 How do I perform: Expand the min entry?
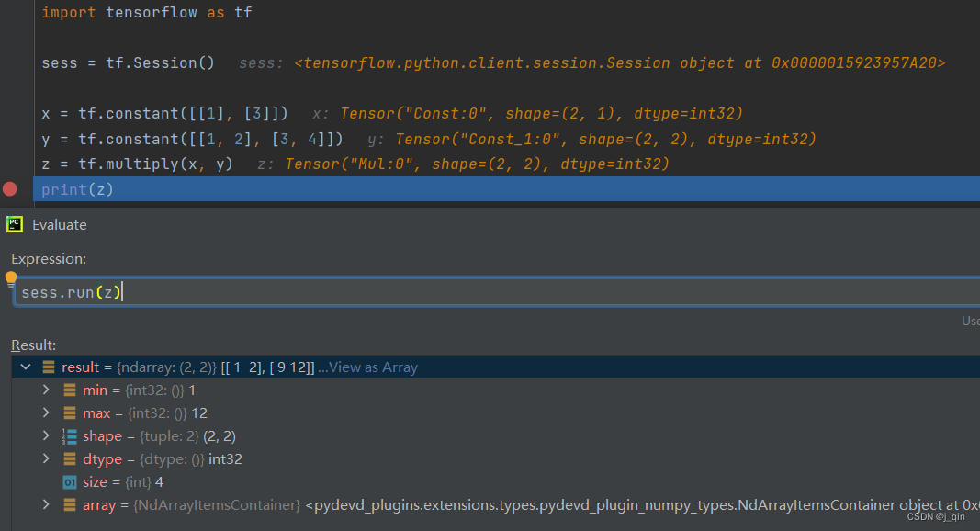[x=45, y=390]
